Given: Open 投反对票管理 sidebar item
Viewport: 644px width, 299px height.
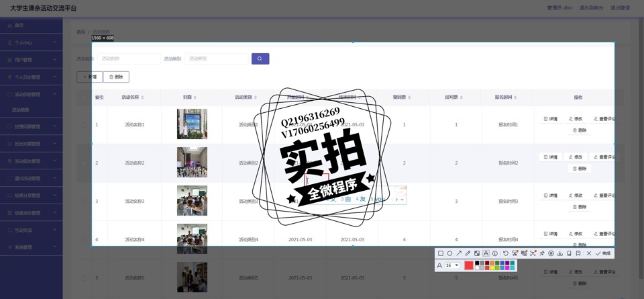Looking at the screenshot, I should 32,144.
